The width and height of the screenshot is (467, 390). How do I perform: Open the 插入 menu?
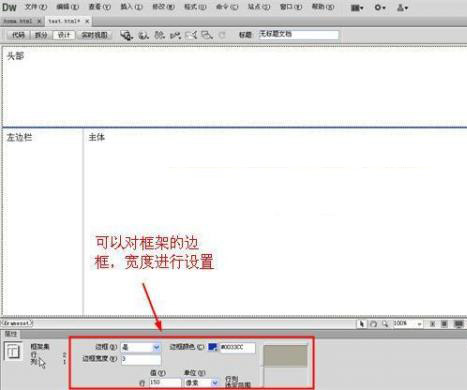(131, 7)
